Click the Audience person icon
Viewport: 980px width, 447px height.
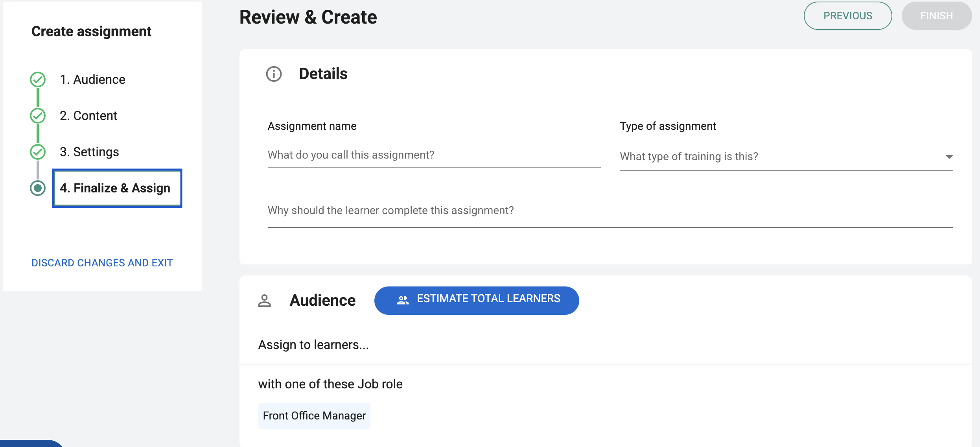(264, 301)
